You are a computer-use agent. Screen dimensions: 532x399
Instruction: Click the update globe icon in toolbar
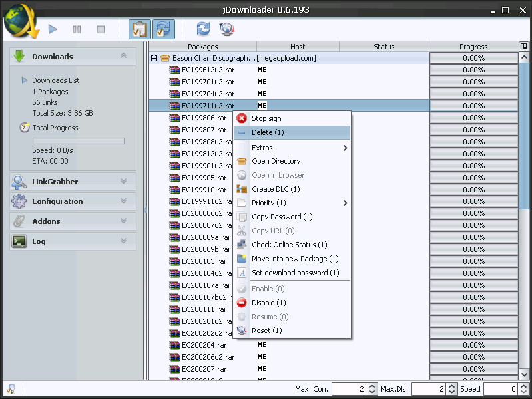click(227, 29)
